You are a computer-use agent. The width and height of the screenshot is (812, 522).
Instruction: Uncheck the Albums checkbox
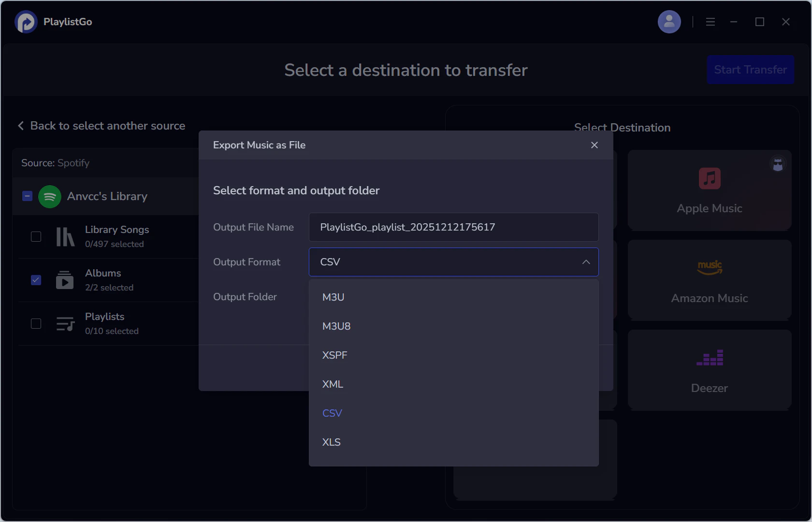(x=36, y=280)
